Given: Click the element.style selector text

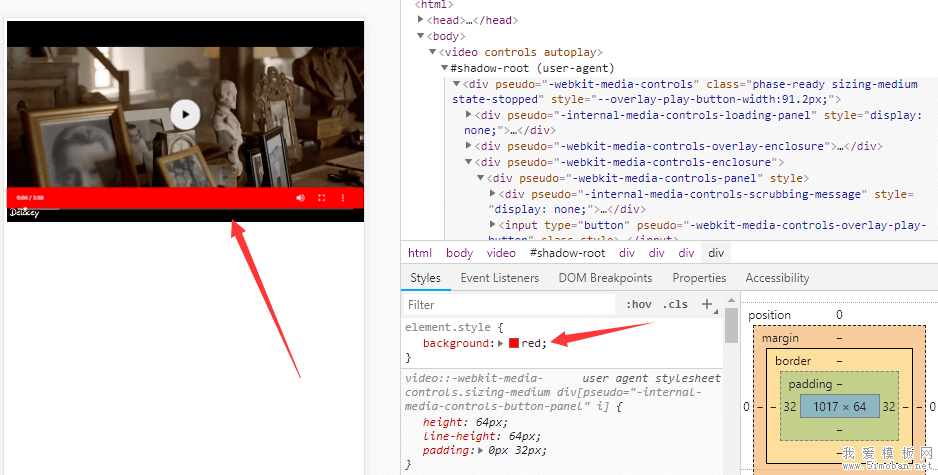Looking at the screenshot, I should pos(447,327).
